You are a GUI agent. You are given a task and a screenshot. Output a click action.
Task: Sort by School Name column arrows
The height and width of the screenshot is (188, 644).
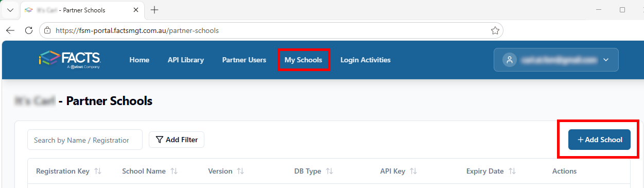click(174, 171)
